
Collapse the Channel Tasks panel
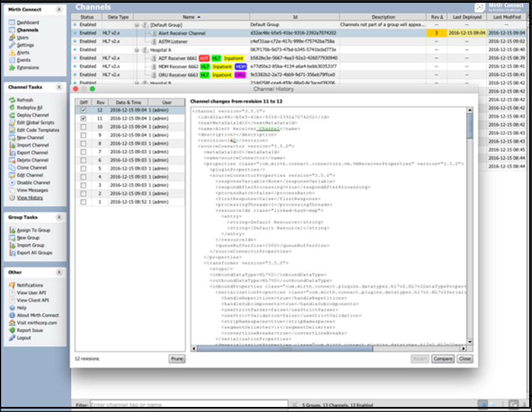59,88
